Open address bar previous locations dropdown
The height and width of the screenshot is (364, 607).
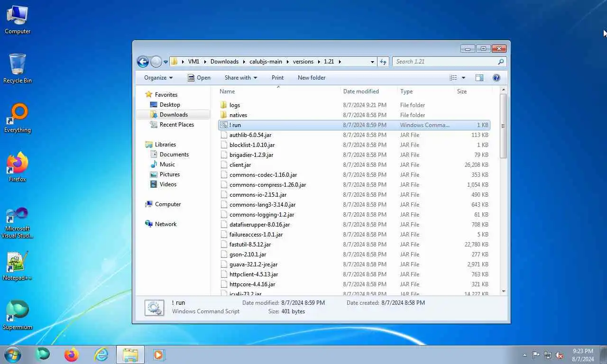(372, 62)
